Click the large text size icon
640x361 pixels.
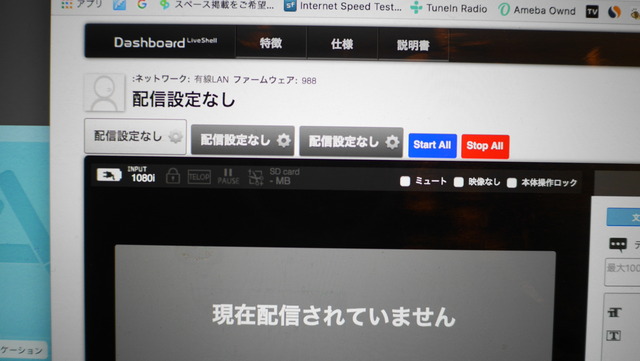615,313
